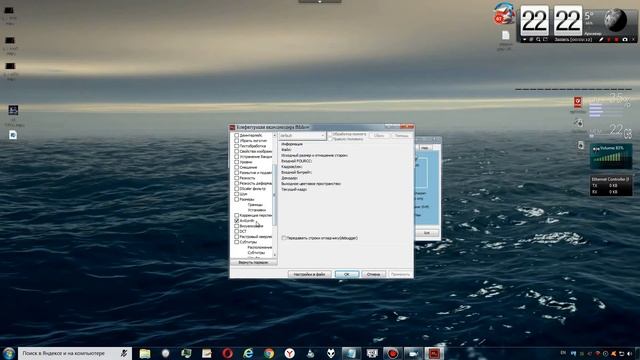Uncheck the AviSynth checkbox
The image size is (640, 360).
pos(236,221)
